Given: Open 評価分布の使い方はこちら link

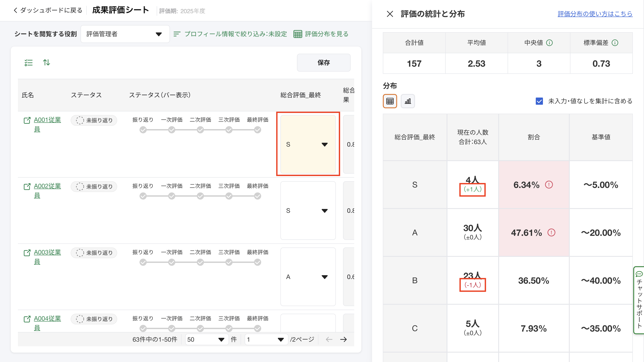Looking at the screenshot, I should pyautogui.click(x=595, y=14).
